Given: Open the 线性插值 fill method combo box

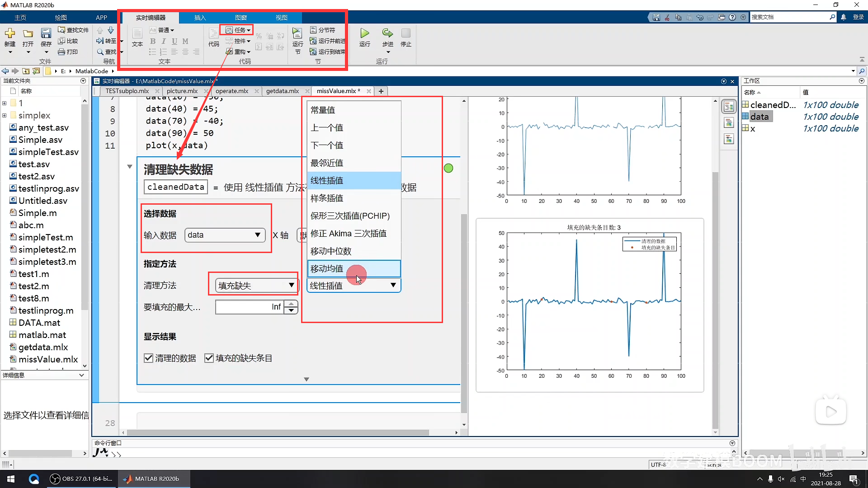Looking at the screenshot, I should click(354, 285).
